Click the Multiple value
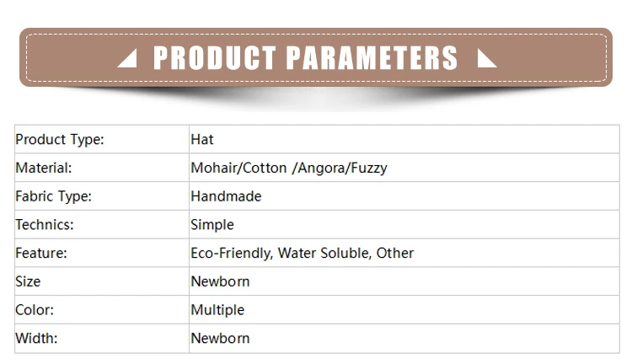This screenshot has width=632, height=364. pyautogui.click(x=217, y=310)
